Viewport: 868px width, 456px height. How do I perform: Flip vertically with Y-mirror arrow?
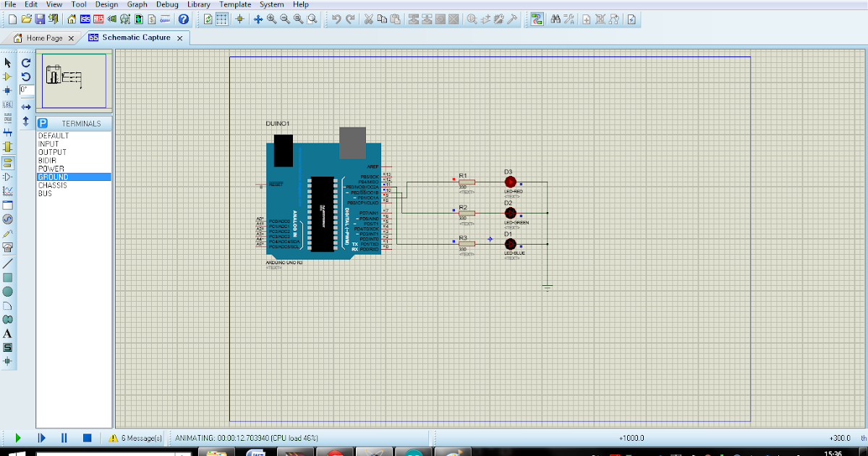[26, 122]
